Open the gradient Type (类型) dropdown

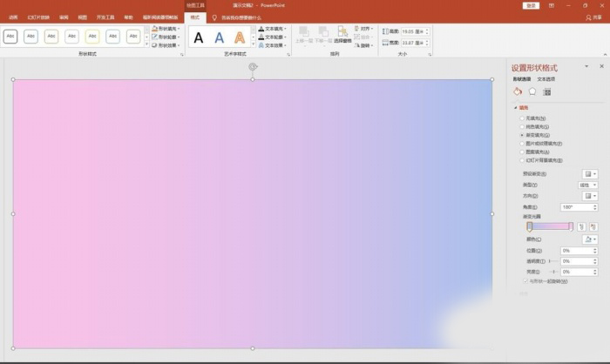(x=588, y=185)
